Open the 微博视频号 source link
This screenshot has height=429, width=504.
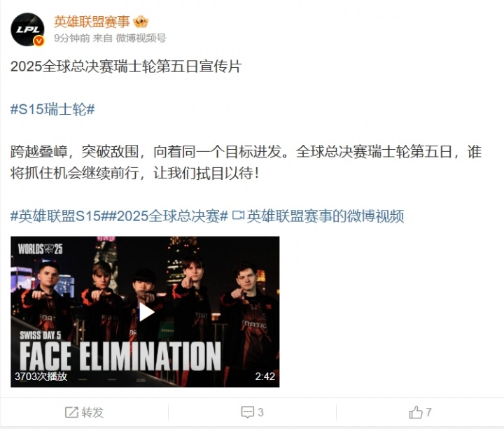coord(141,38)
